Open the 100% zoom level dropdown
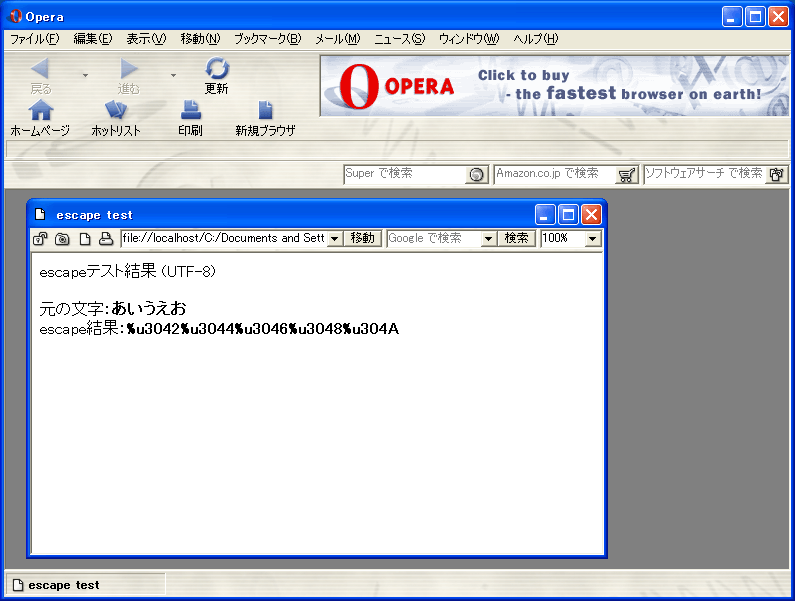This screenshot has width=795, height=601. 592,238
